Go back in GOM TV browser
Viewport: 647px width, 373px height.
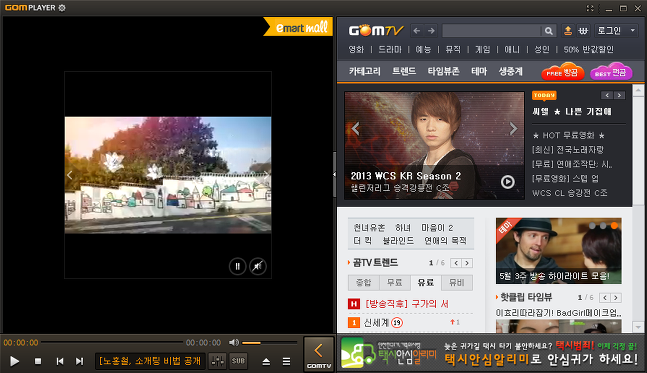coord(417,31)
